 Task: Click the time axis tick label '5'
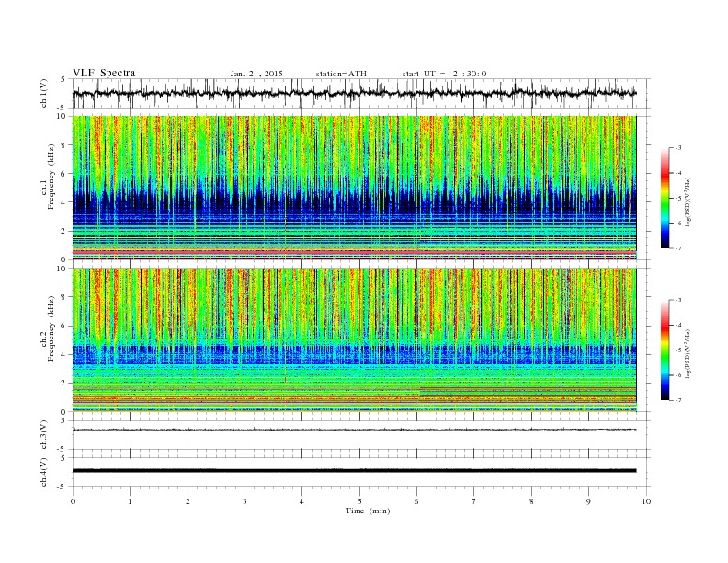pos(359,501)
